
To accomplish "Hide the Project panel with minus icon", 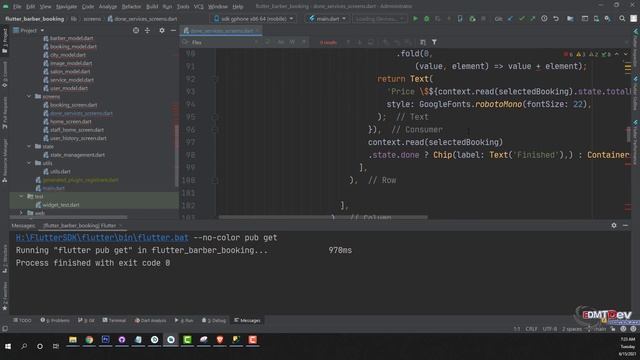I will point(173,31).
